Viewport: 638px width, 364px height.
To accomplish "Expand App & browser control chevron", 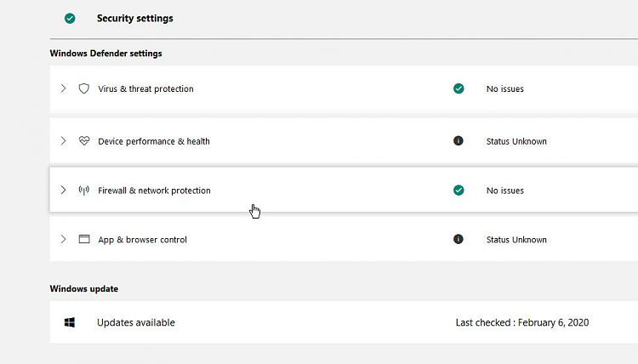I will [63, 239].
